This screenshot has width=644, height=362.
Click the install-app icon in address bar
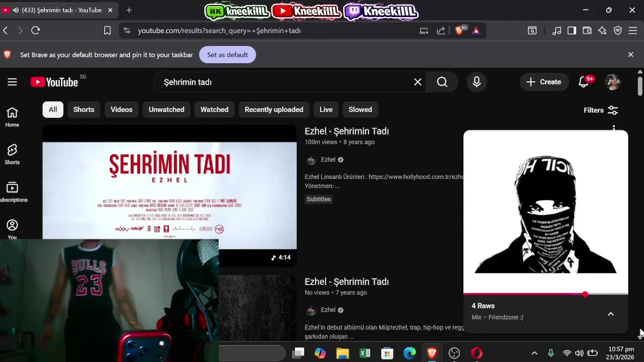click(424, 31)
